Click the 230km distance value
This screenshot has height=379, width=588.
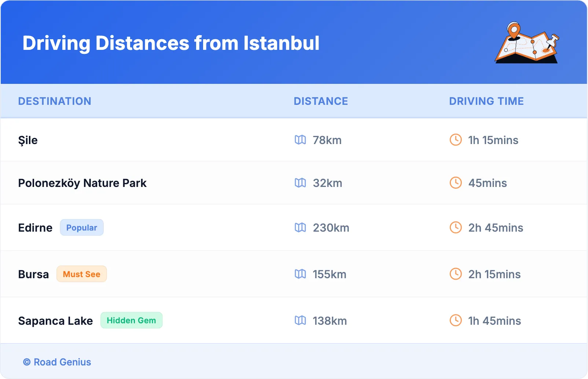(331, 228)
